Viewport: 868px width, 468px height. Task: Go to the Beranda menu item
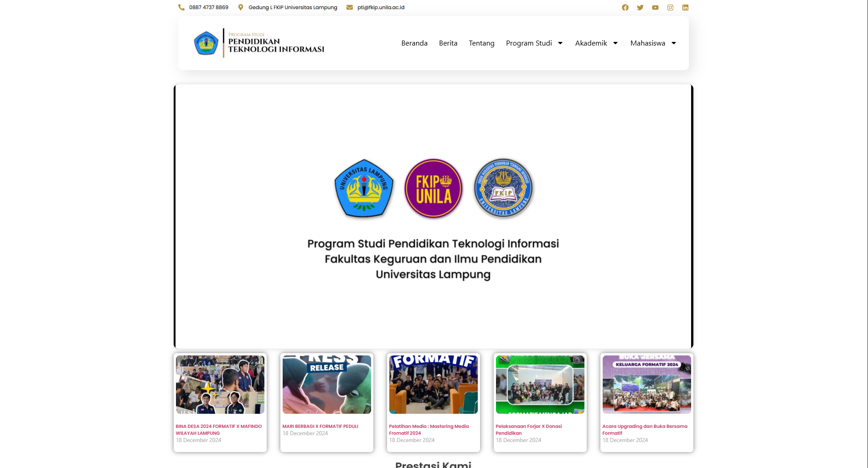point(414,43)
